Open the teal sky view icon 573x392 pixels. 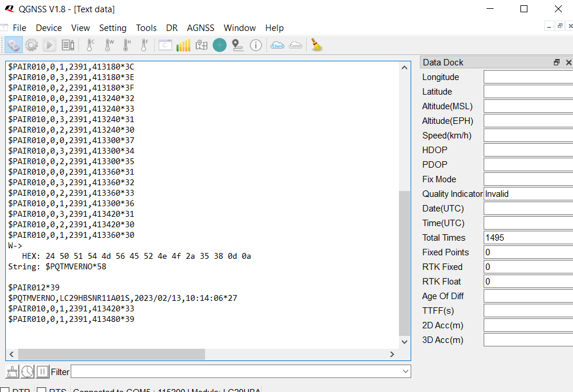[220, 45]
